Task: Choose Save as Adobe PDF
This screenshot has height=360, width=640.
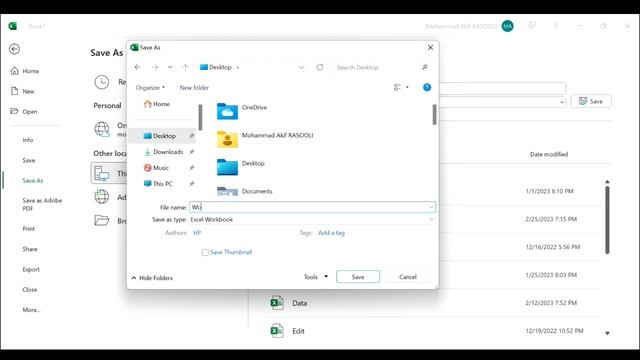Action: [42, 204]
